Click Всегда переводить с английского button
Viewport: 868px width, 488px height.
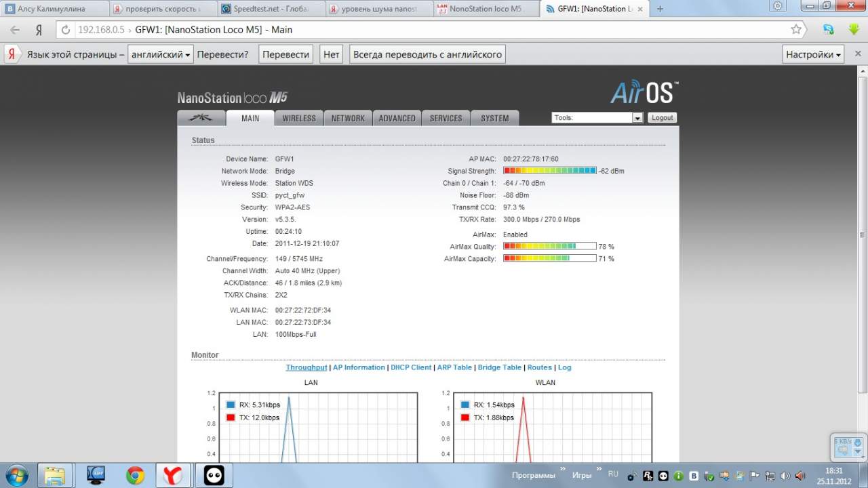click(x=428, y=54)
